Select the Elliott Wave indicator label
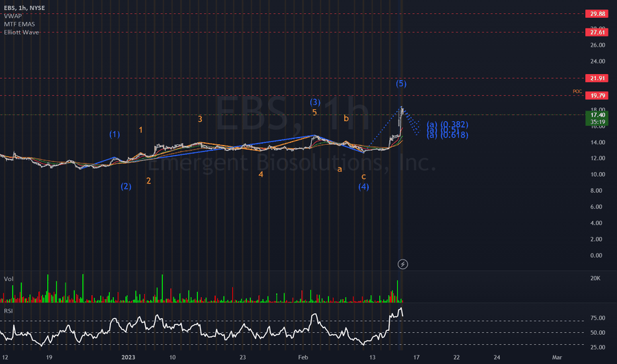 coord(21,32)
